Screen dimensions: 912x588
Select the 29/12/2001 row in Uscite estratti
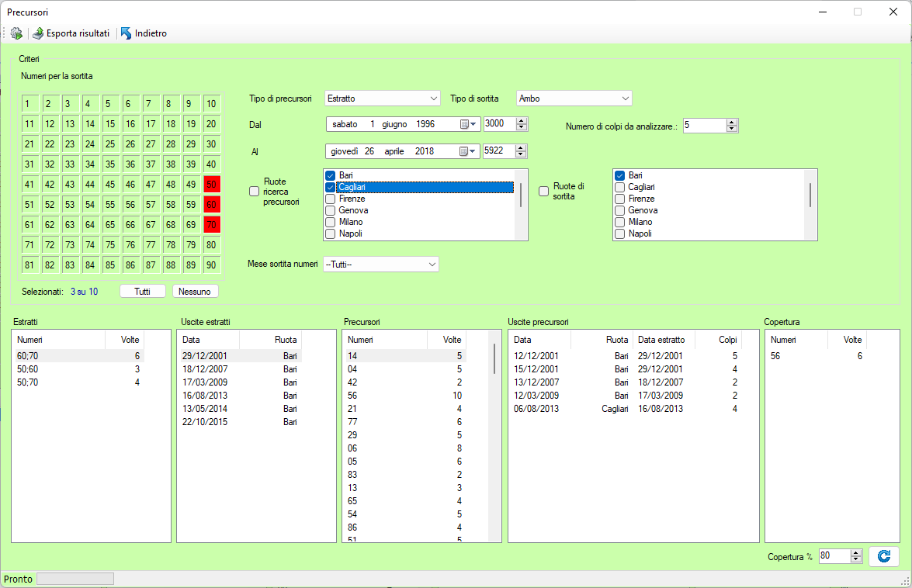(240, 356)
